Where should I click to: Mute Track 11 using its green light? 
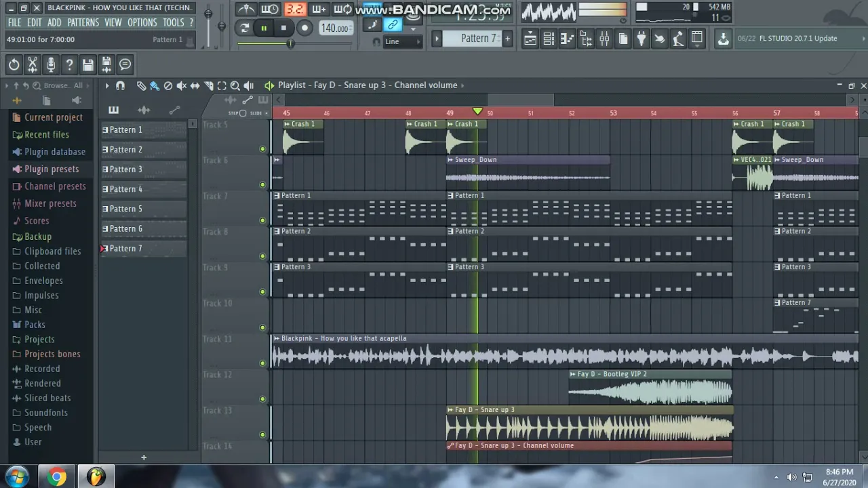pyautogui.click(x=262, y=363)
